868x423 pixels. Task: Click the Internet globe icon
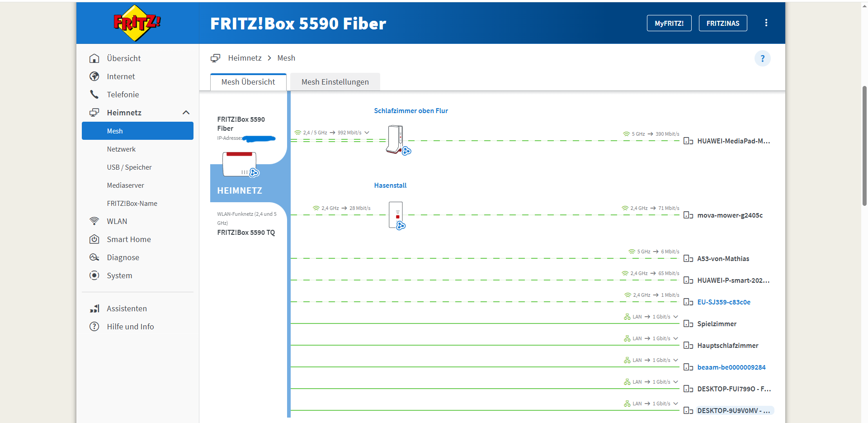pos(94,76)
